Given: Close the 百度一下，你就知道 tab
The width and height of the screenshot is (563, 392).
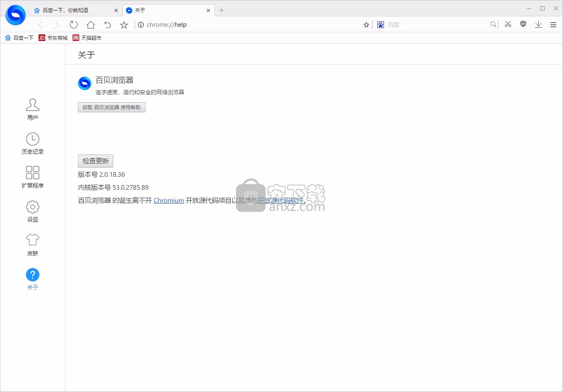Looking at the screenshot, I should pos(116,10).
